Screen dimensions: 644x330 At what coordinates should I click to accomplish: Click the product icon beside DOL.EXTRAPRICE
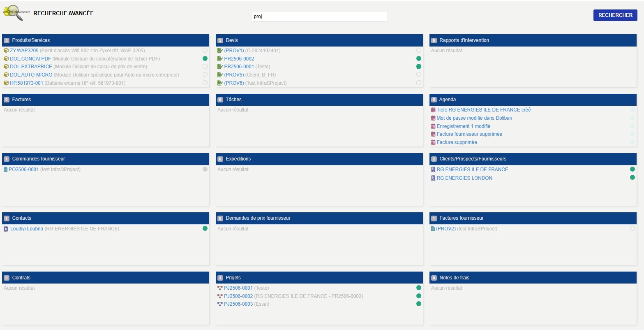tap(6, 67)
